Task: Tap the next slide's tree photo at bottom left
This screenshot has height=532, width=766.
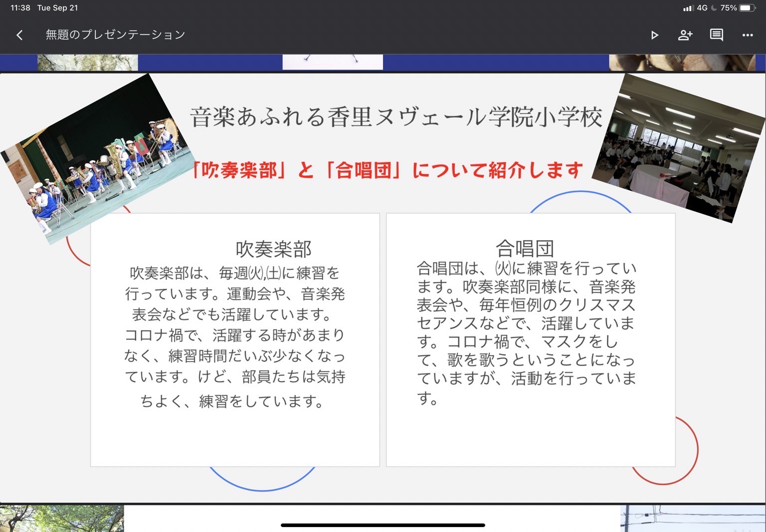Action: click(x=62, y=518)
